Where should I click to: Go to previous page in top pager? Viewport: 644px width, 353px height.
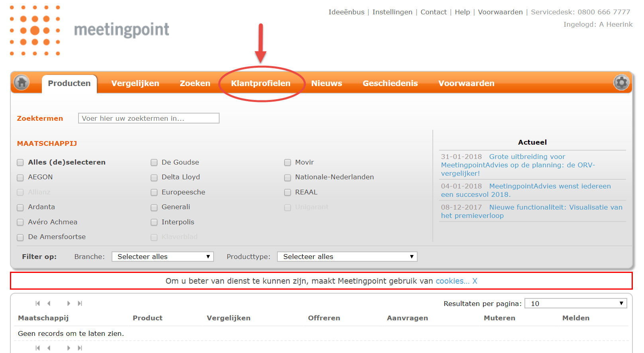[x=49, y=304]
